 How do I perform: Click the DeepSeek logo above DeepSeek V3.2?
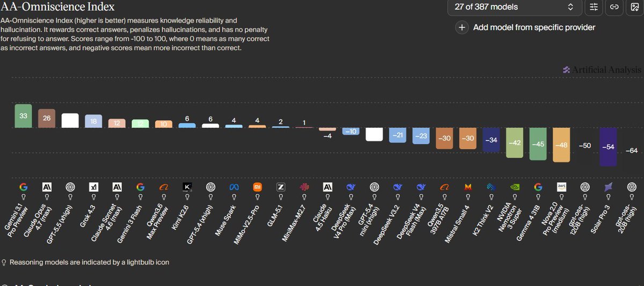click(x=398, y=187)
